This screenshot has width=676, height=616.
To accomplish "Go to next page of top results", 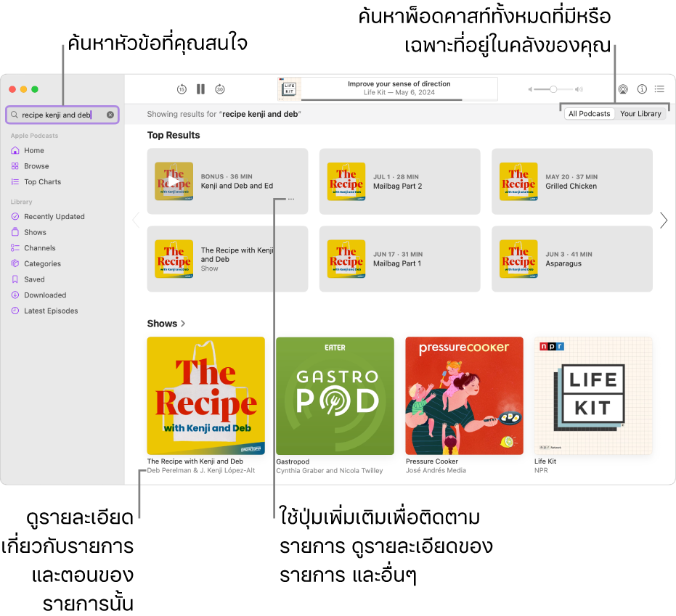I will tap(664, 220).
